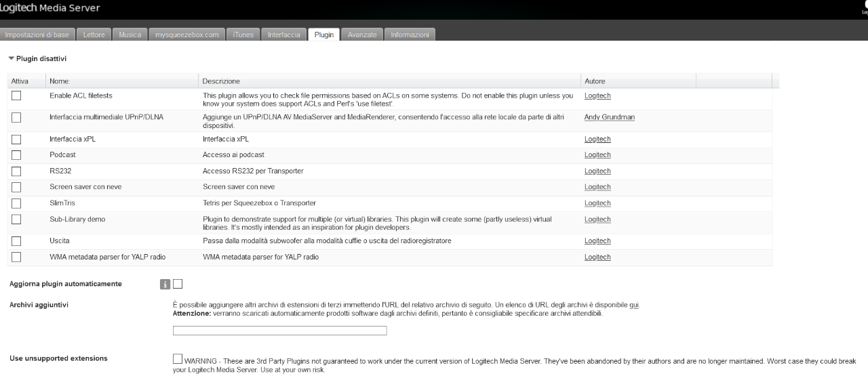Check the RS232 plugin box
868x376 pixels.
(16, 171)
